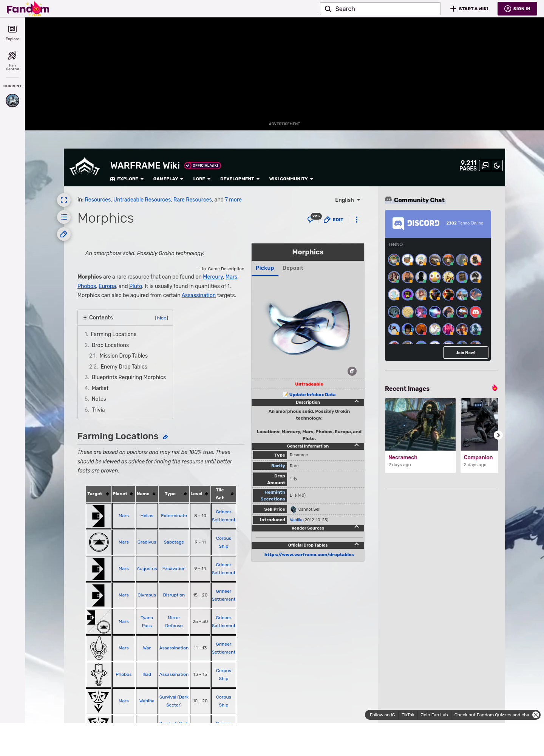Image resolution: width=544 pixels, height=756 pixels.
Task: Select the Pickup infobox tab
Action: pos(265,268)
